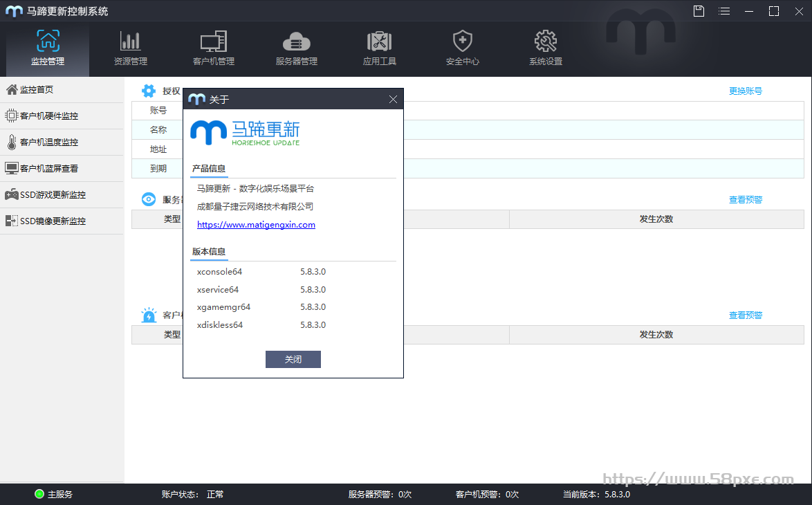Open the 系统设置 gear icon
Screen dimensions: 812x505
pos(546,41)
